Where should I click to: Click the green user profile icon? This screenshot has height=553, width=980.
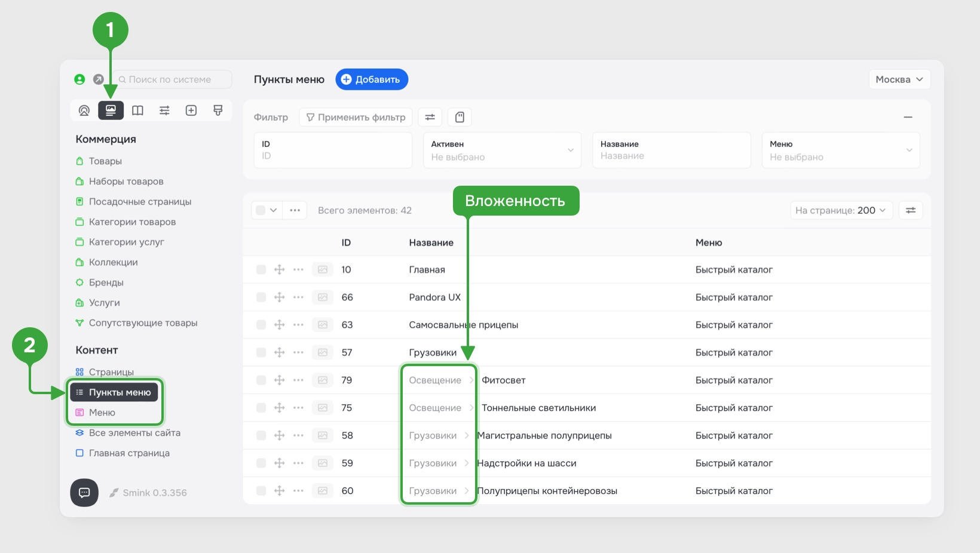79,79
